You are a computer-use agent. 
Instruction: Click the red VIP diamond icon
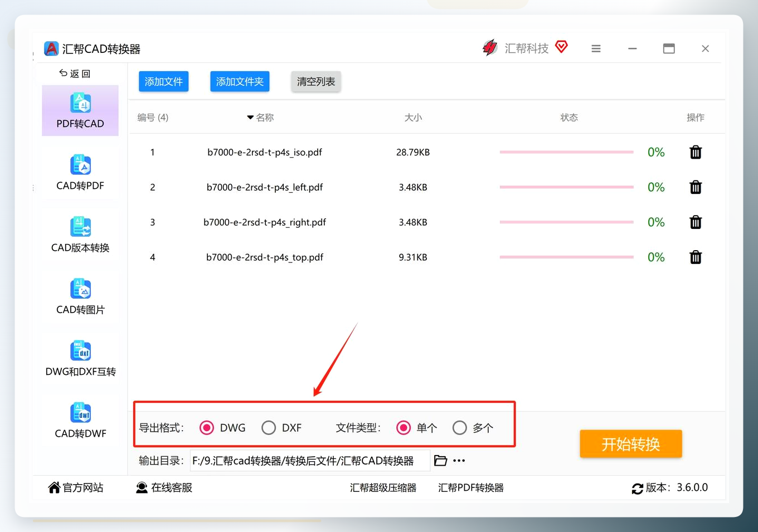tap(562, 47)
